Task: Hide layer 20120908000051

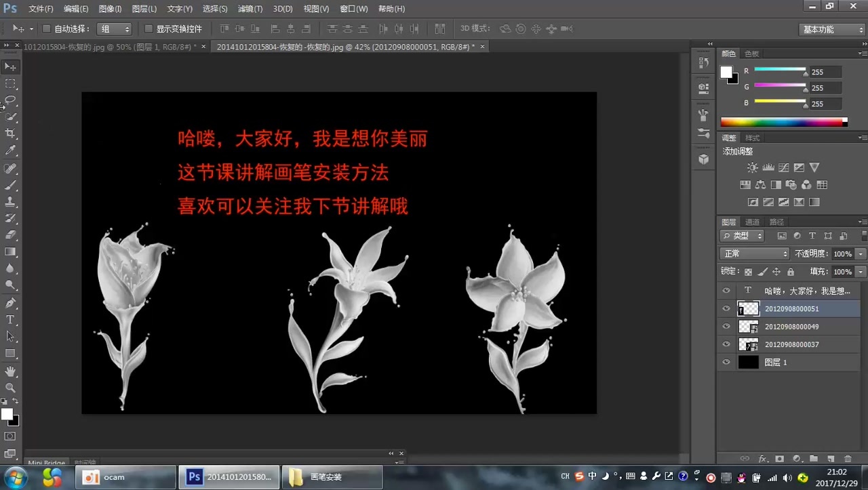Action: pyautogui.click(x=726, y=308)
